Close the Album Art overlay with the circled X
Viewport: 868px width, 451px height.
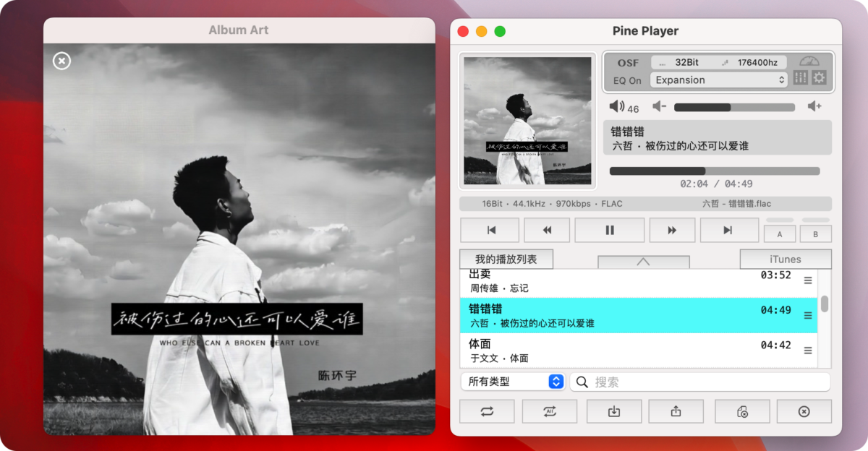62,61
